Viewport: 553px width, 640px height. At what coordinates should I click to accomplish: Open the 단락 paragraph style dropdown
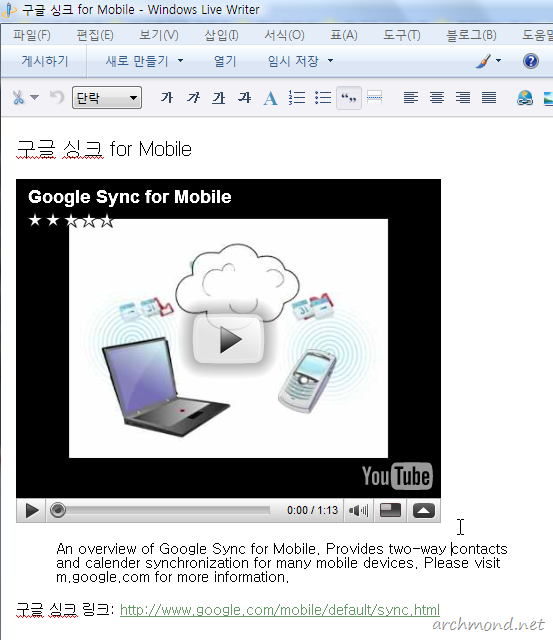tap(107, 98)
